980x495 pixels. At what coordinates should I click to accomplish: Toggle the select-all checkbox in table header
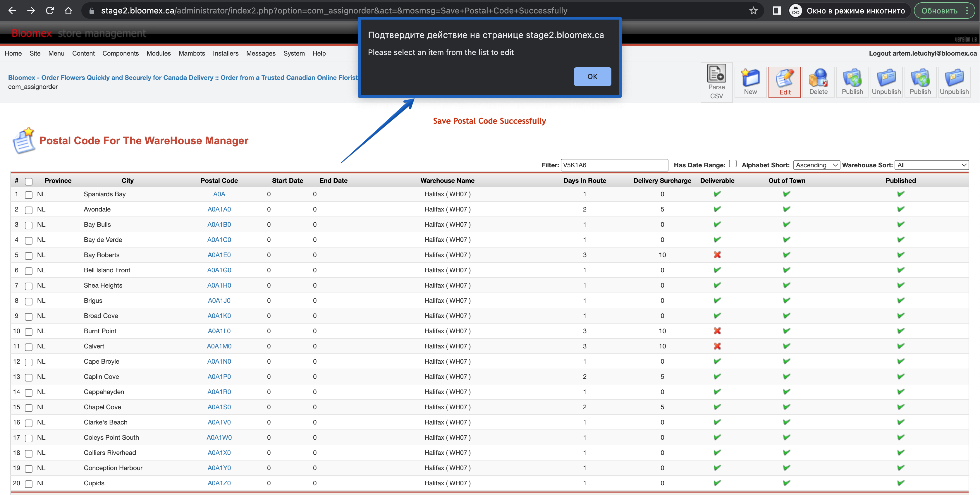click(29, 181)
